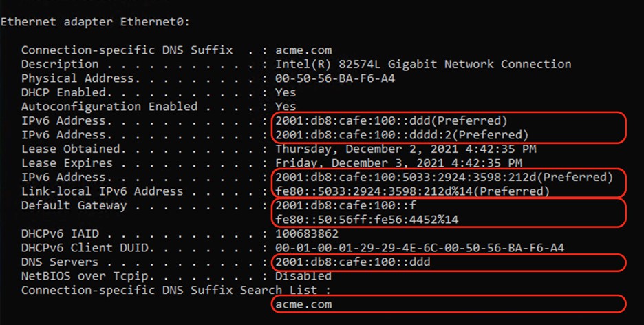Click the Lease Obtained date Thursday, December 2

(x=406, y=149)
